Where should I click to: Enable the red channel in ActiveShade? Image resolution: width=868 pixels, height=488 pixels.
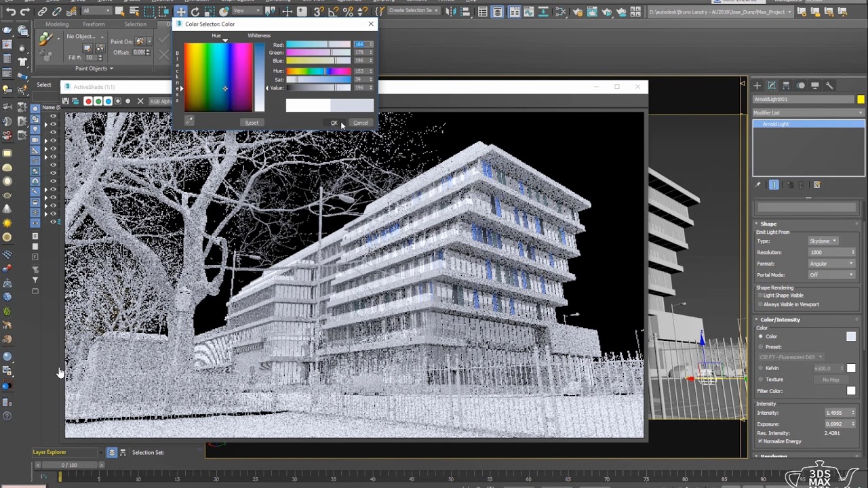[x=88, y=101]
